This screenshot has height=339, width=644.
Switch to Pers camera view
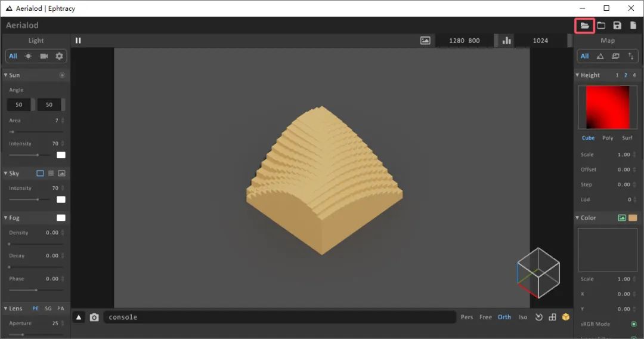tap(466, 318)
